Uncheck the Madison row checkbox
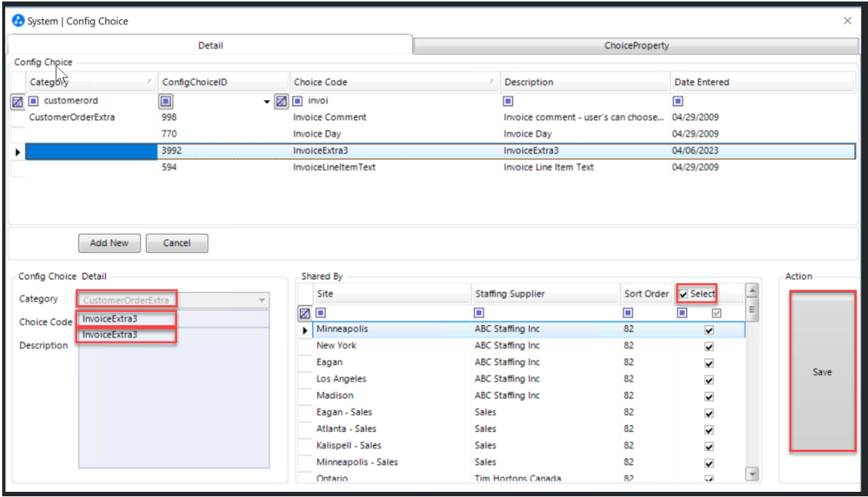 (709, 397)
